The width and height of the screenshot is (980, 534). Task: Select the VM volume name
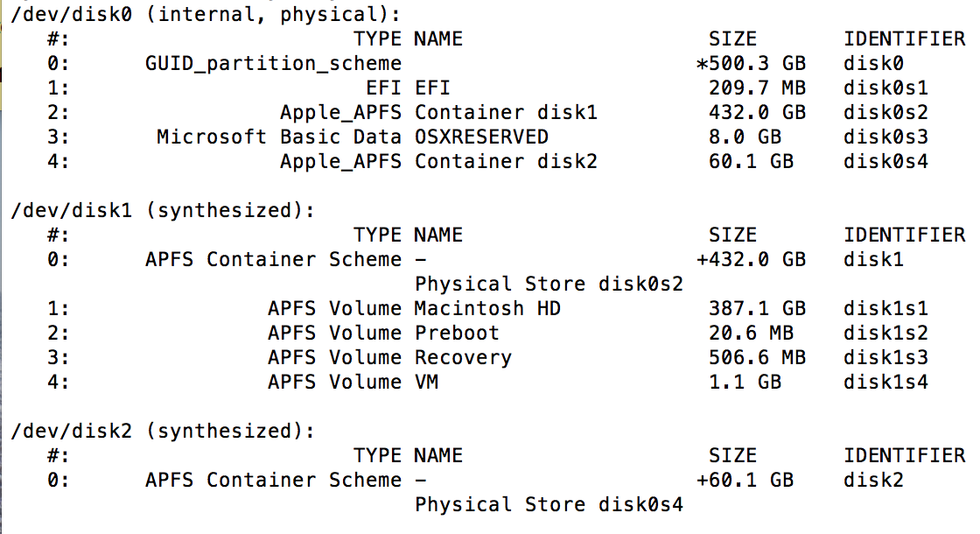426,382
